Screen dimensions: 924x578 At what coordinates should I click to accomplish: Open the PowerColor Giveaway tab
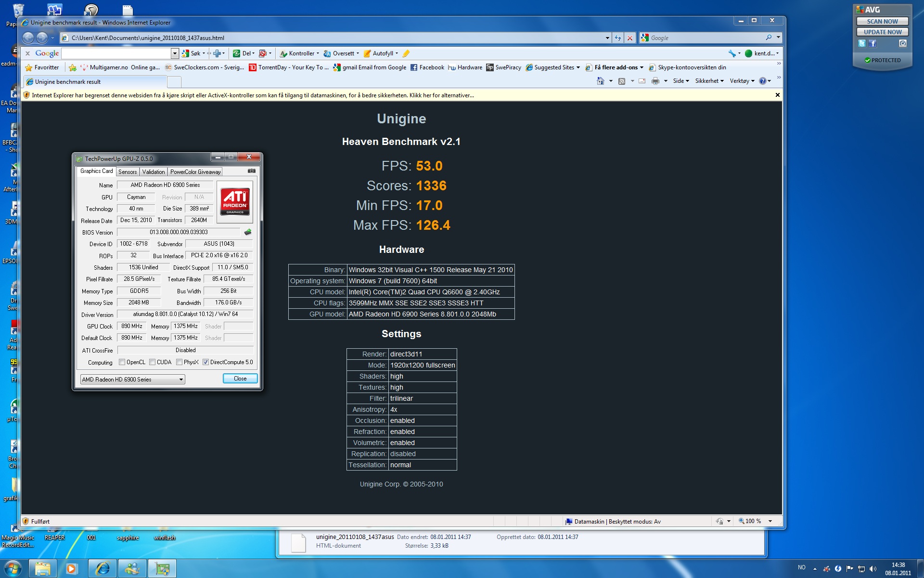point(195,172)
